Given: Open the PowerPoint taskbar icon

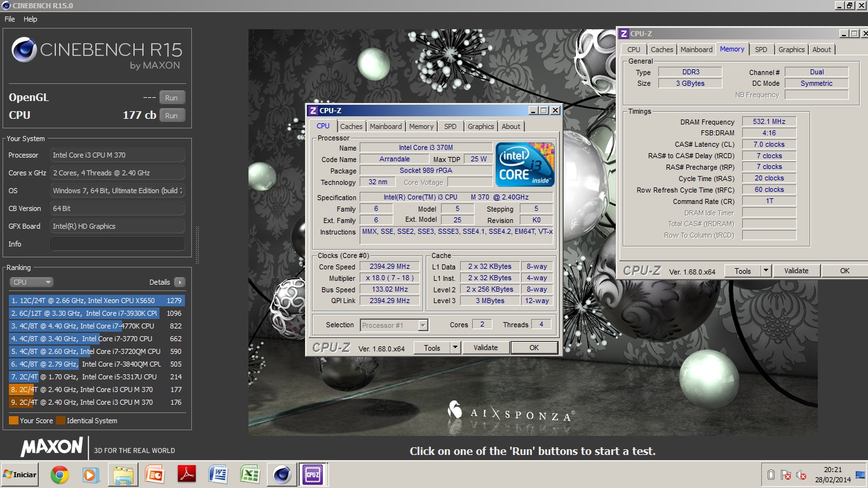Looking at the screenshot, I should (155, 475).
